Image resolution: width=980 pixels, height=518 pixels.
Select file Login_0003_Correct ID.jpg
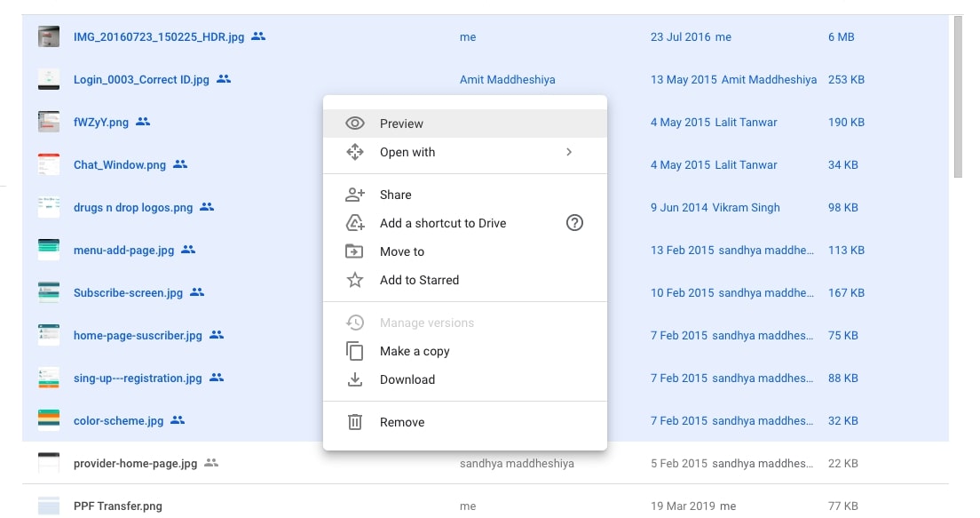[141, 79]
